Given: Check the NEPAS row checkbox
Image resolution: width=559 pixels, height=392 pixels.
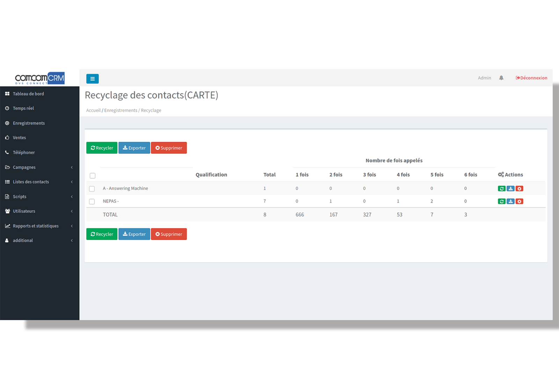Looking at the screenshot, I should [92, 201].
